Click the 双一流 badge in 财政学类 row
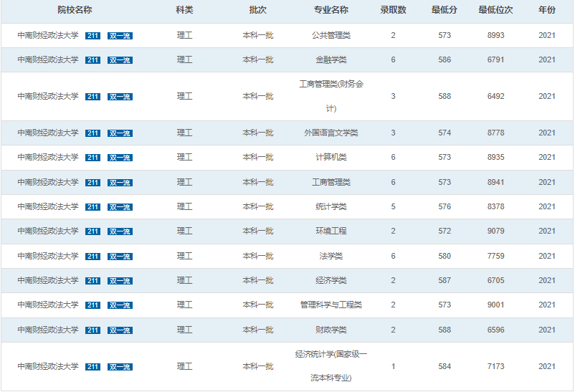This screenshot has width=575, height=392. pos(120,330)
